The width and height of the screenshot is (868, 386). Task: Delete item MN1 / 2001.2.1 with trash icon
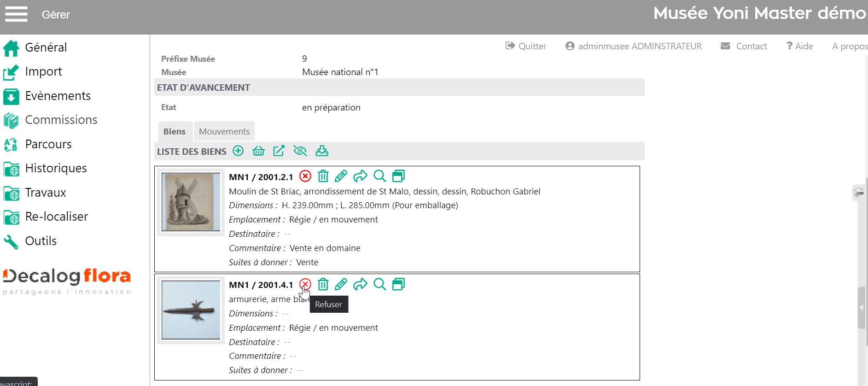pyautogui.click(x=323, y=176)
